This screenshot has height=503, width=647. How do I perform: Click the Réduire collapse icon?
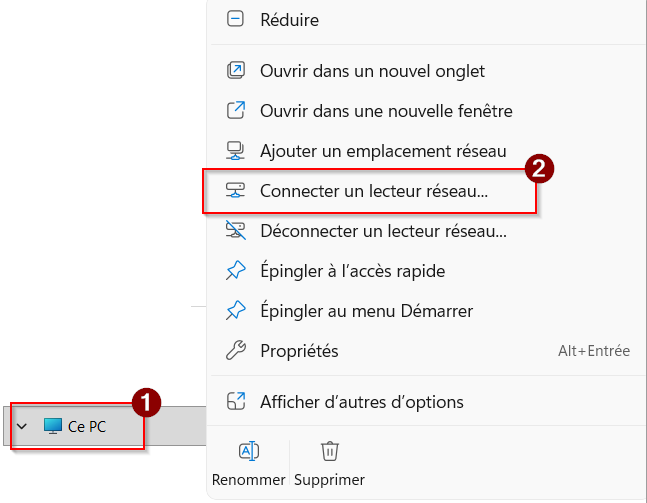pyautogui.click(x=236, y=18)
